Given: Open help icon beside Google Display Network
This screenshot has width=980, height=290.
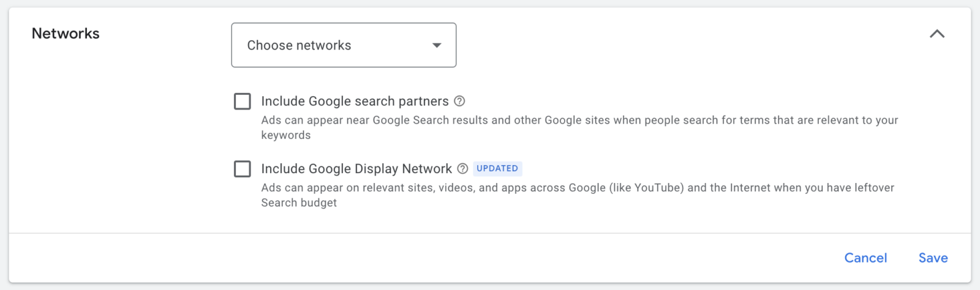Looking at the screenshot, I should click(462, 169).
